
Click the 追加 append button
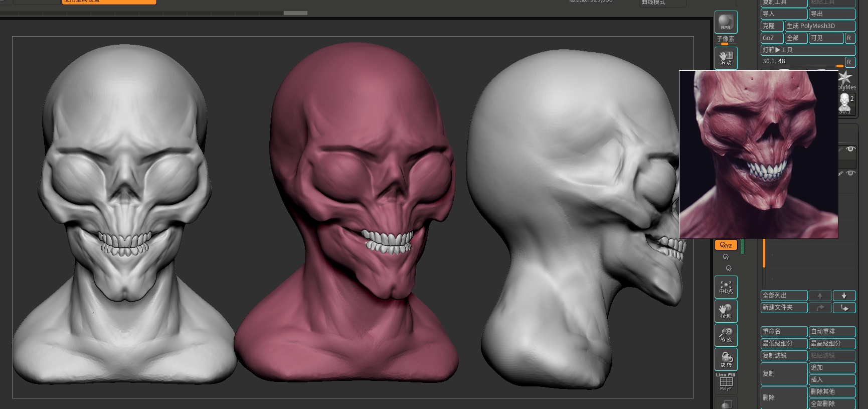pyautogui.click(x=832, y=368)
